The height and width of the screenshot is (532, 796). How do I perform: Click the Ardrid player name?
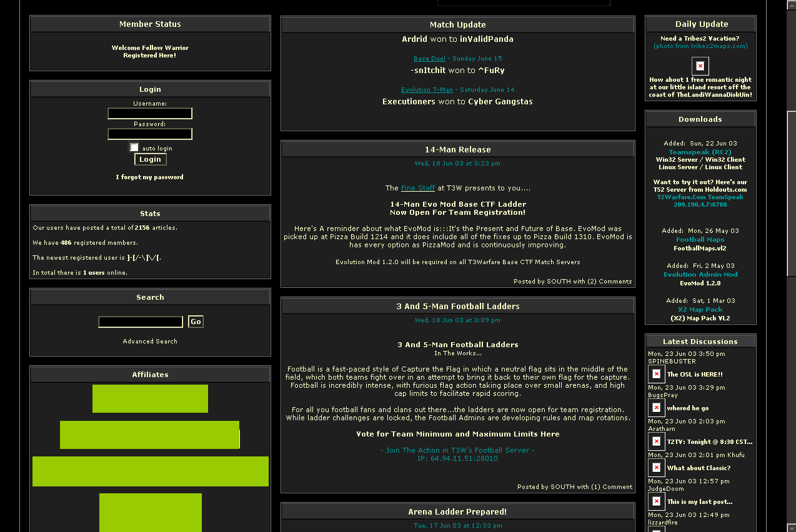[415, 39]
